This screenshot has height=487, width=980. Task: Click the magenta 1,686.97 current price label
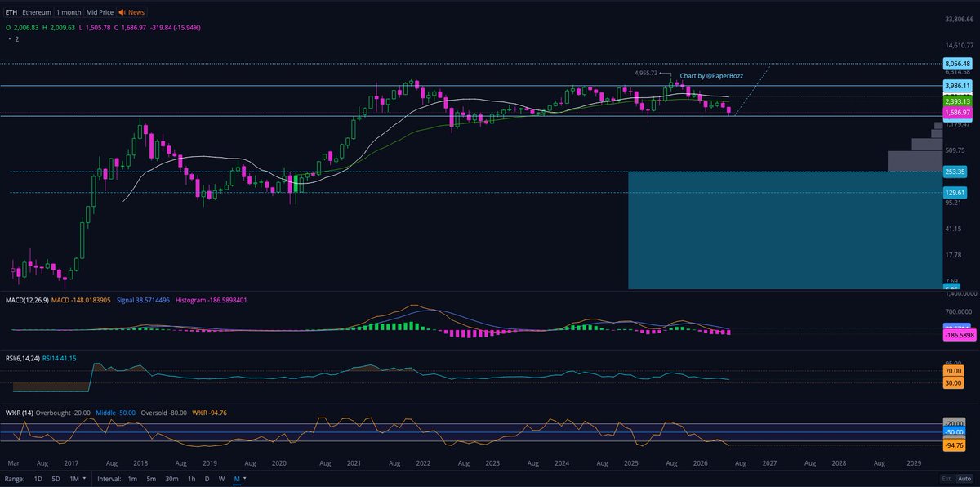(x=957, y=112)
